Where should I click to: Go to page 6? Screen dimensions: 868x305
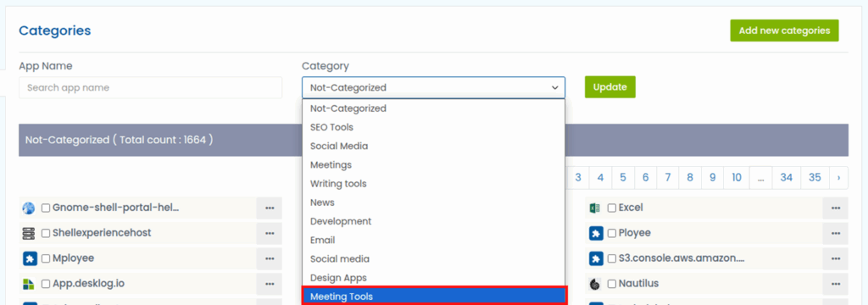click(645, 178)
